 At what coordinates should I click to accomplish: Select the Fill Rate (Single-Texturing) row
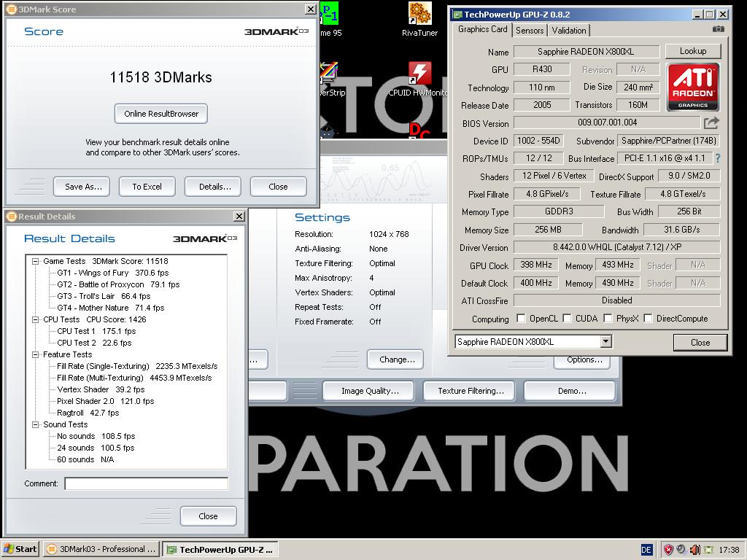137,366
